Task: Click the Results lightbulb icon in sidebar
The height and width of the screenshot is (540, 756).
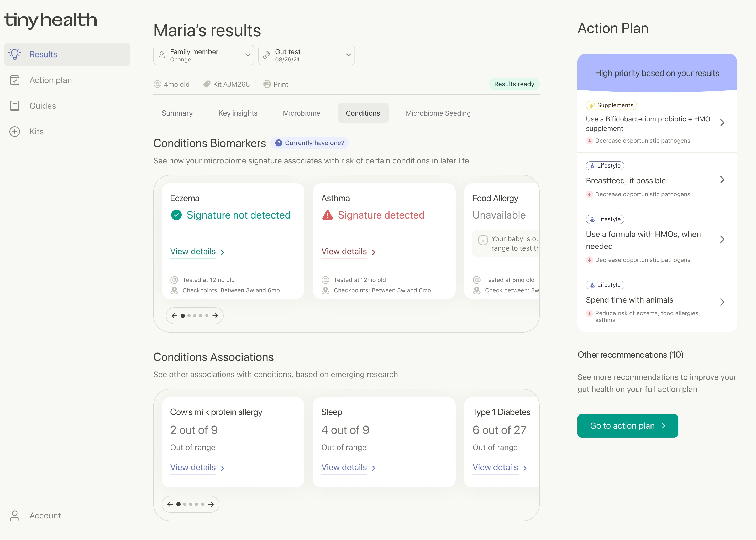Action: 15,54
